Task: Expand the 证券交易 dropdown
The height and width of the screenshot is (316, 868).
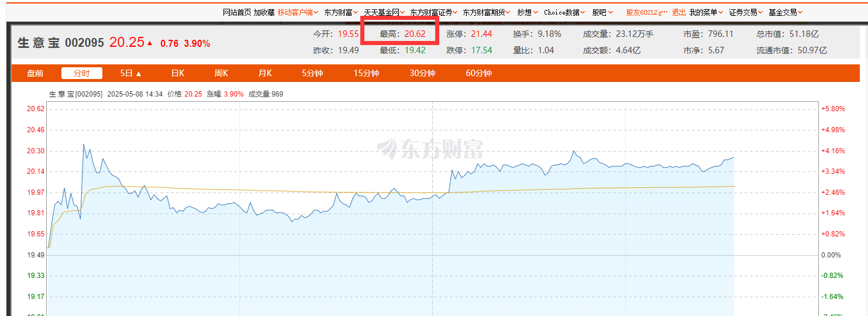Action: tap(746, 12)
